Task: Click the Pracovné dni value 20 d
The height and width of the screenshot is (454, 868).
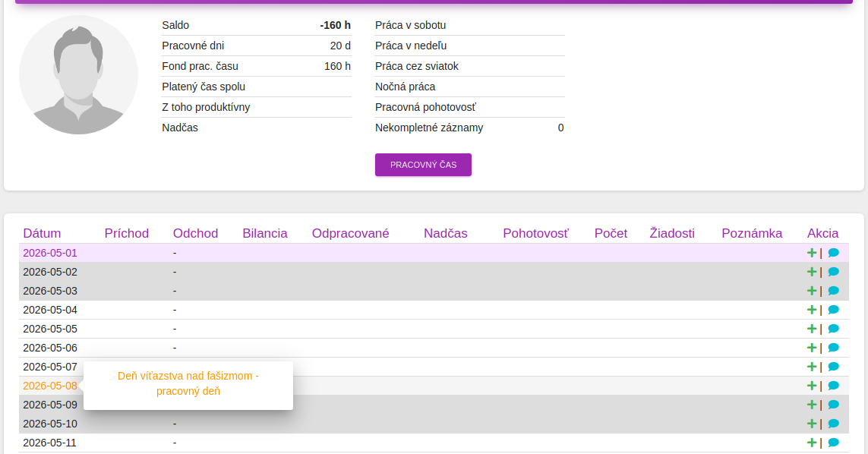Action: point(340,46)
